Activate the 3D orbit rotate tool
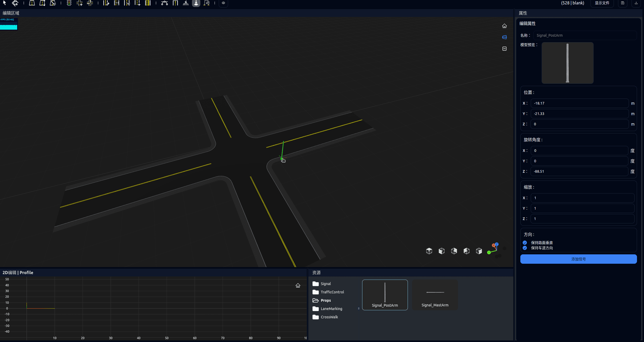This screenshot has height=342, width=644. pos(15,3)
